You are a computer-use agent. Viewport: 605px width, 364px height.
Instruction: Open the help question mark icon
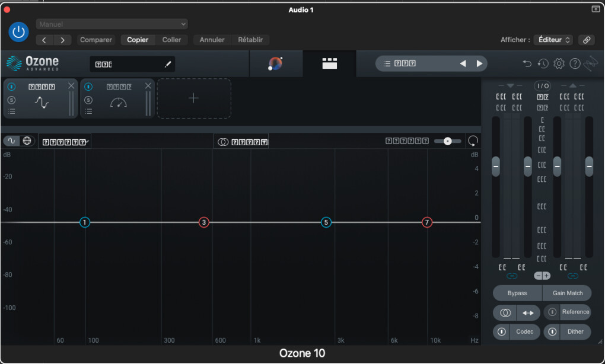tap(575, 63)
